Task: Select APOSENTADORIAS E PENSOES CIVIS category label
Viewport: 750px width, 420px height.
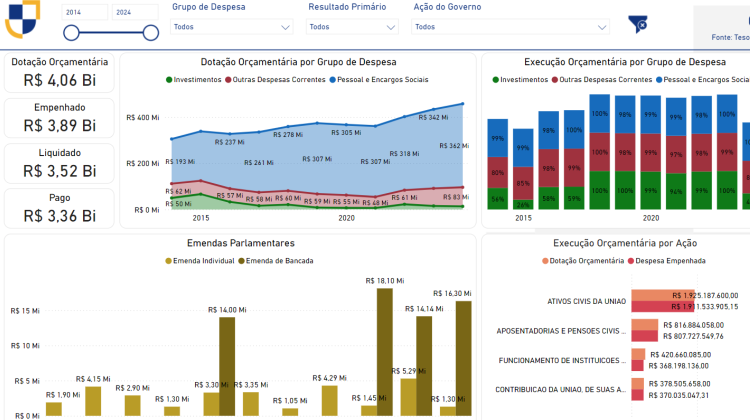Action: (x=561, y=330)
